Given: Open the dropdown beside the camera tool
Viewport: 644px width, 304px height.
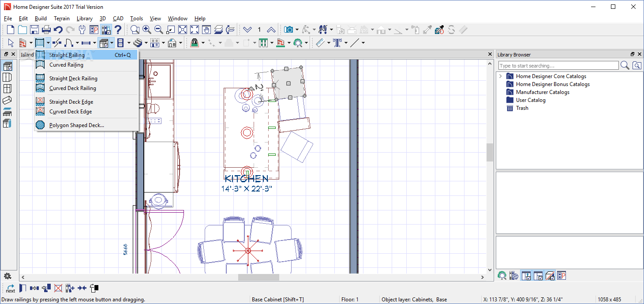Looking at the screenshot, I should [297, 30].
